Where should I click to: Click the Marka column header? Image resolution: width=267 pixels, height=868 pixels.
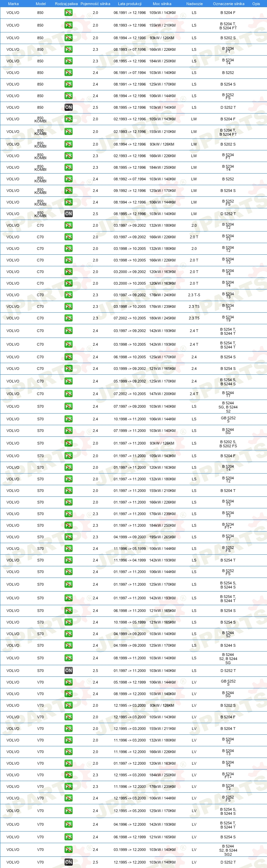(13, 4)
